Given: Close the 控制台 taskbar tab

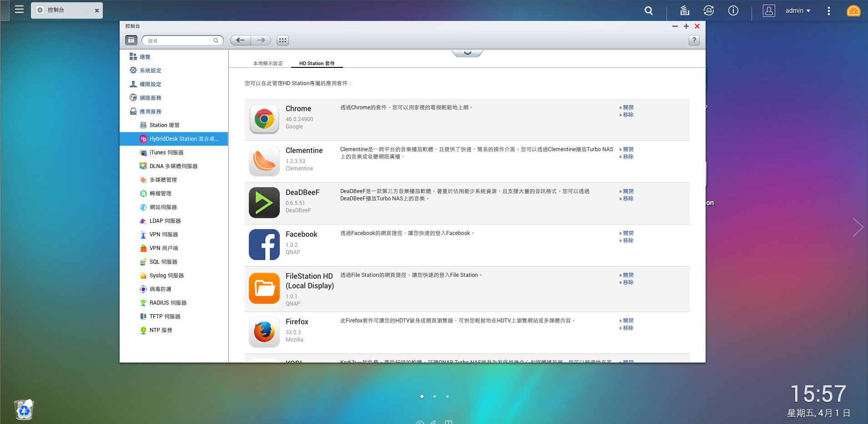Looking at the screenshot, I should coord(97,10).
